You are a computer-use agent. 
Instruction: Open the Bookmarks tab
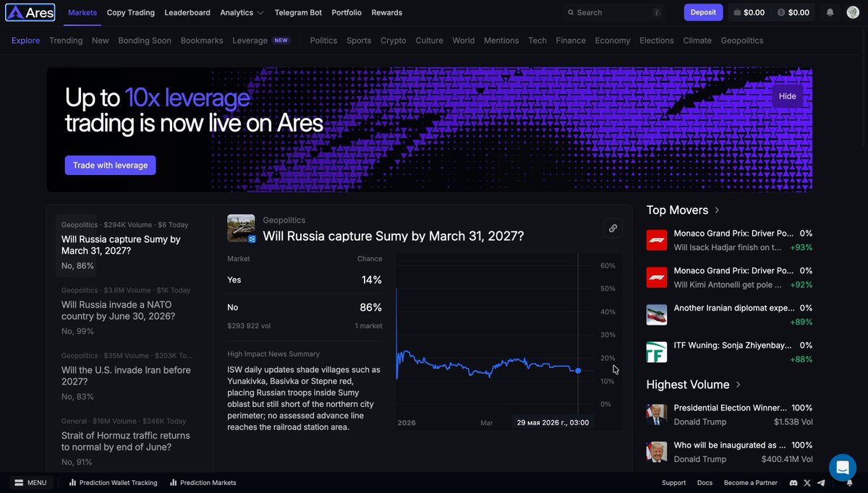click(x=202, y=40)
